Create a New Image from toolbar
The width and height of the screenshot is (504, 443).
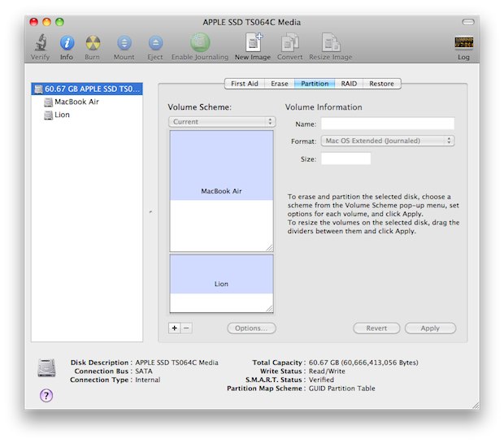(x=254, y=42)
